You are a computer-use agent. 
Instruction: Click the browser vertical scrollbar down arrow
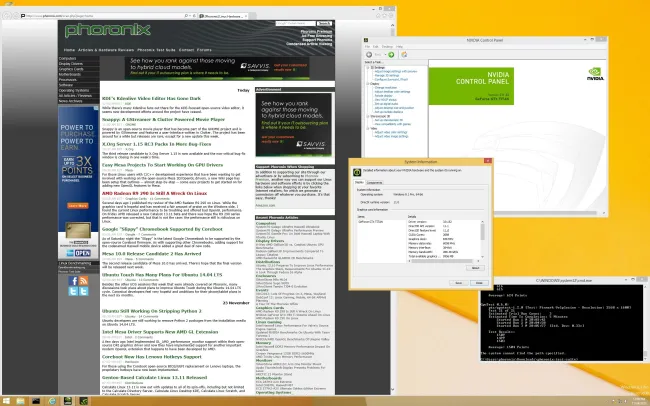[393, 389]
